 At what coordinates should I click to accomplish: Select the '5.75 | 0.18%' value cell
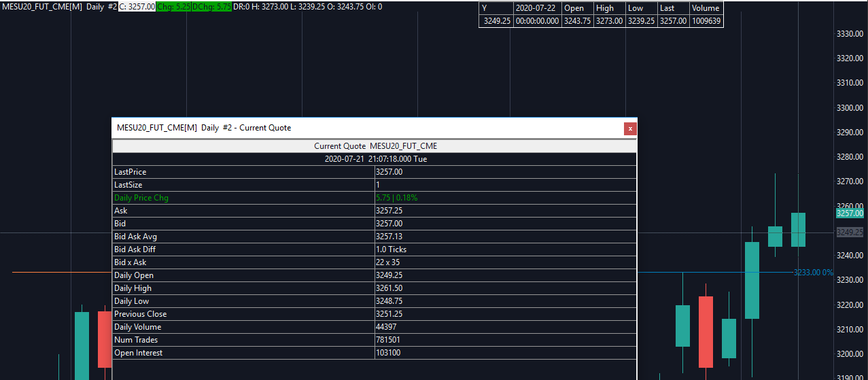505,198
